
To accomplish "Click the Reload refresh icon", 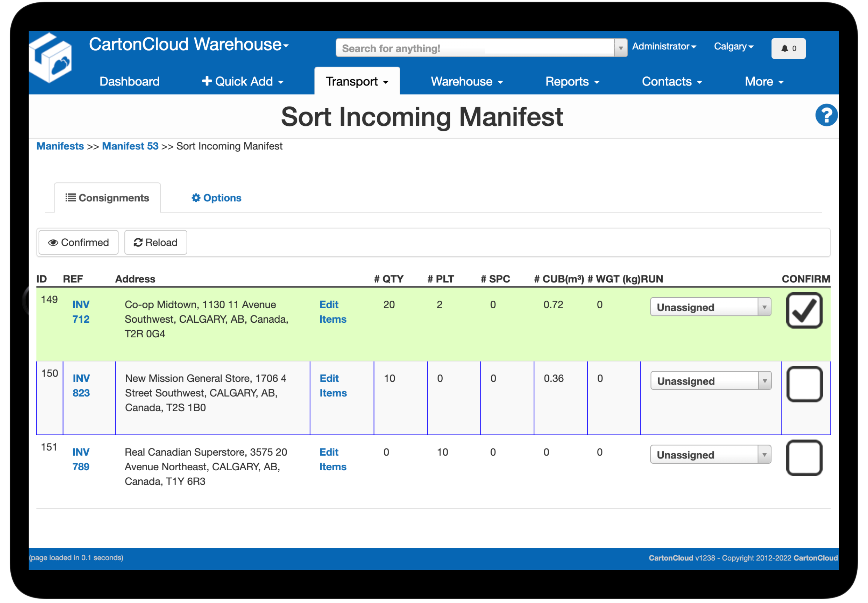I will pos(138,242).
